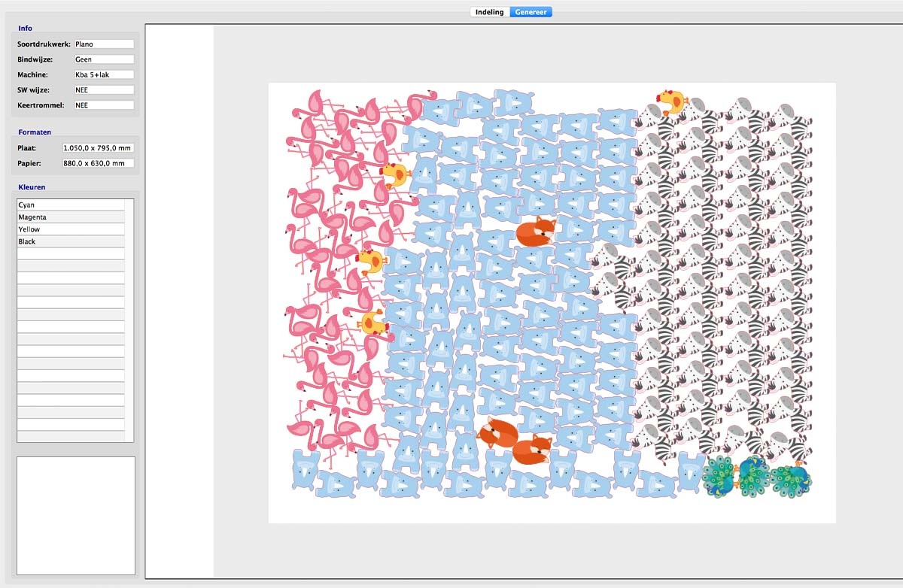Click the Papier size field
903x588 pixels.
99,163
